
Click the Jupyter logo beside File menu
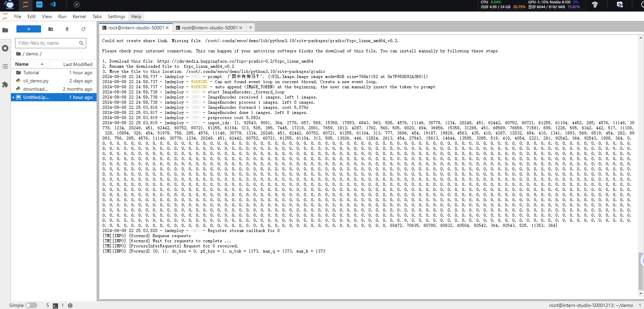pyautogui.click(x=5, y=16)
